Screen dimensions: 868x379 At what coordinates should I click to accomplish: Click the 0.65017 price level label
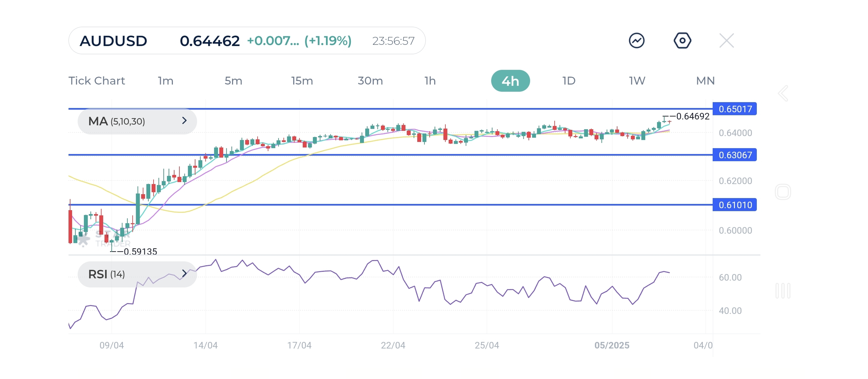pos(735,109)
